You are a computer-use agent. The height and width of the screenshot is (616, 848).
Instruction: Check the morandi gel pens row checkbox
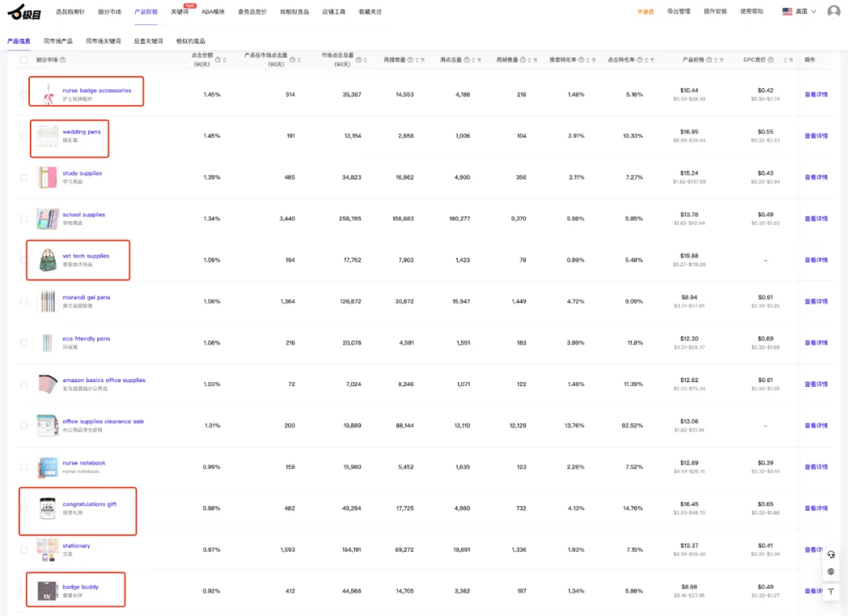click(24, 301)
